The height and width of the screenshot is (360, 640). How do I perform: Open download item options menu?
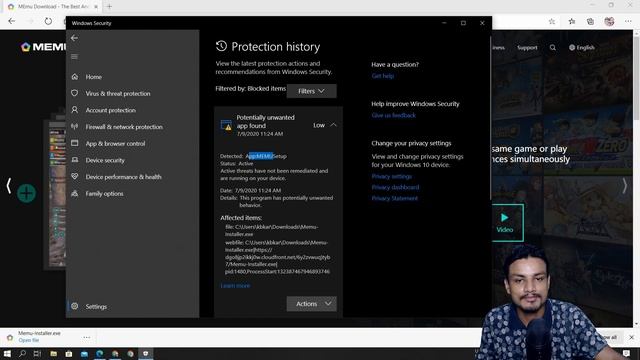click(87, 338)
